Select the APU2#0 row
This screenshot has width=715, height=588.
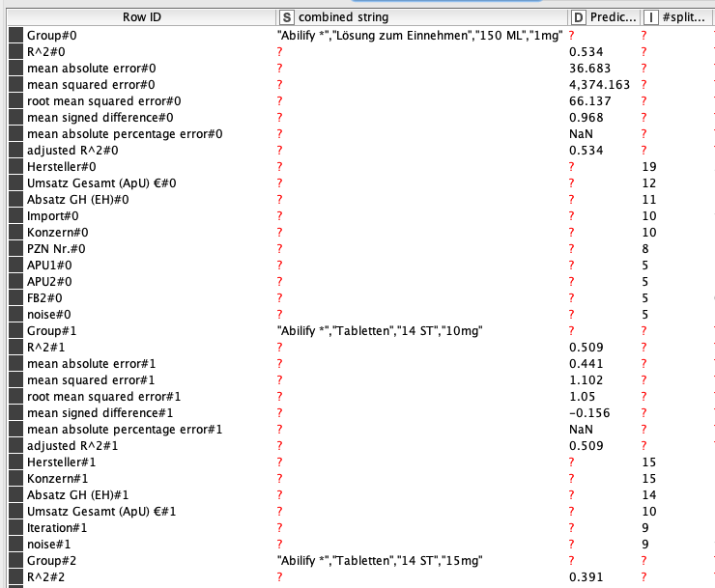point(49,282)
